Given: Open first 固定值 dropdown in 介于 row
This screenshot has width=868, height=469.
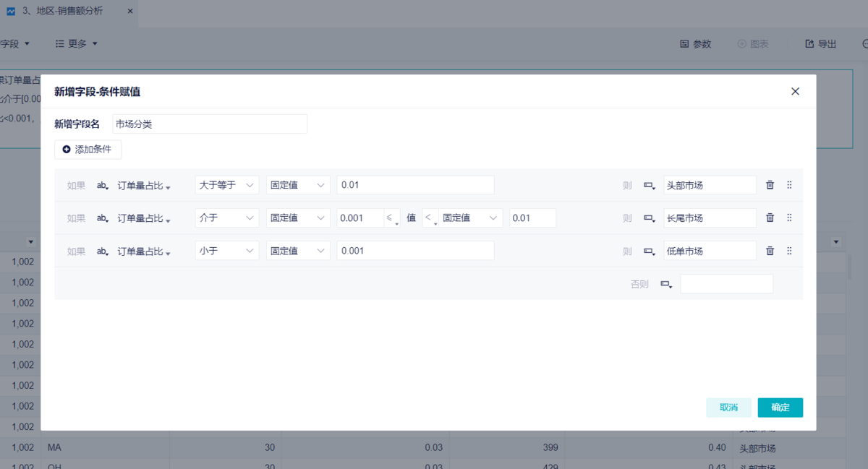Looking at the screenshot, I should click(x=298, y=218).
